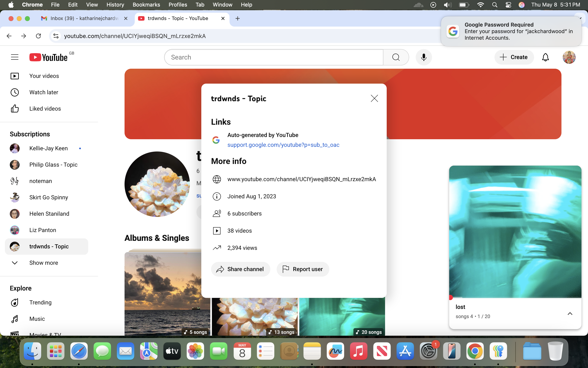588x368 pixels.
Task: Open Wi-Fi status in menu bar
Action: [480, 5]
